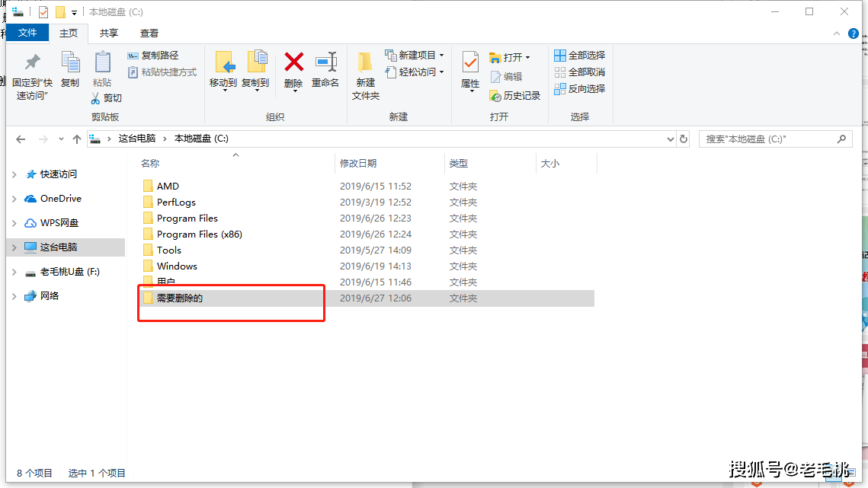Switch to Home (主页) tab
868x488 pixels.
69,33
